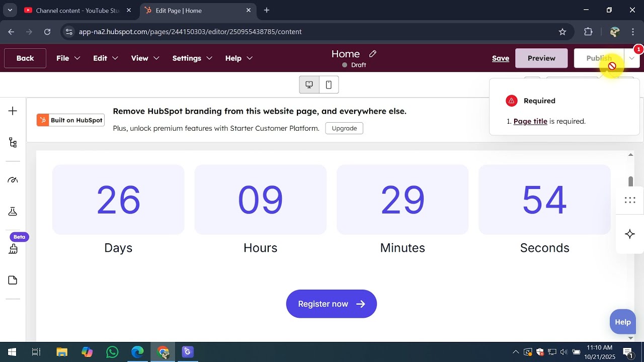Click the address bar URL
Image resolution: width=644 pixels, height=362 pixels.
point(190,32)
